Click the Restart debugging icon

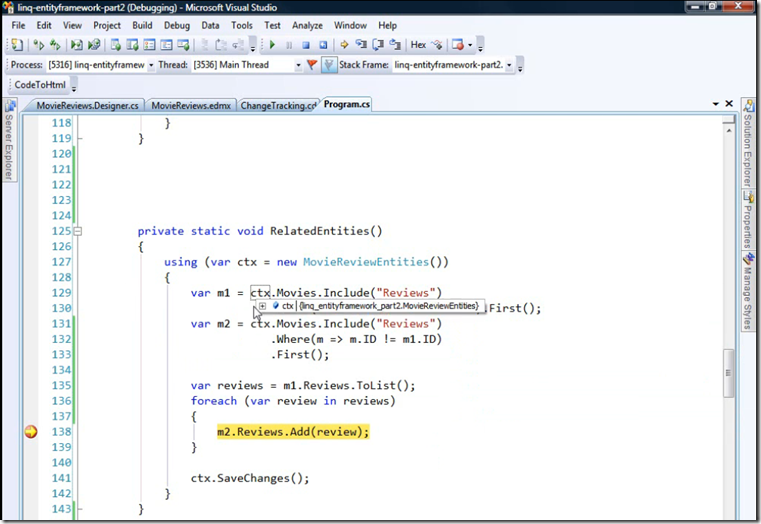[x=323, y=45]
